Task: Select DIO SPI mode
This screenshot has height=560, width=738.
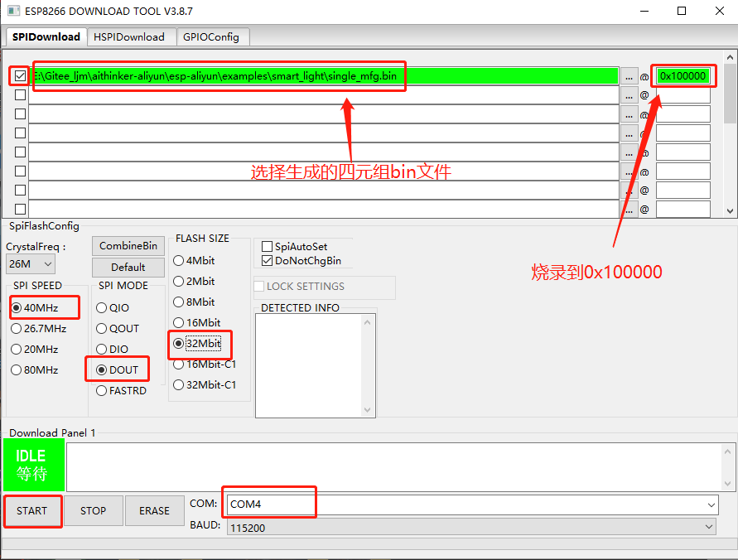Action: [112, 350]
